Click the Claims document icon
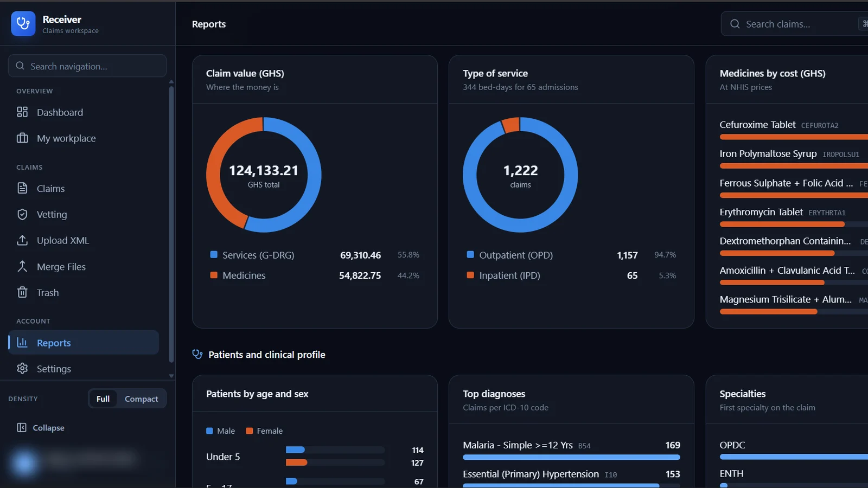This screenshot has height=488, width=868. click(x=22, y=188)
